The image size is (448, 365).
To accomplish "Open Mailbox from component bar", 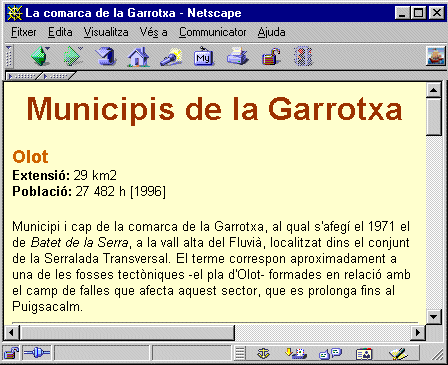I will coord(296,353).
